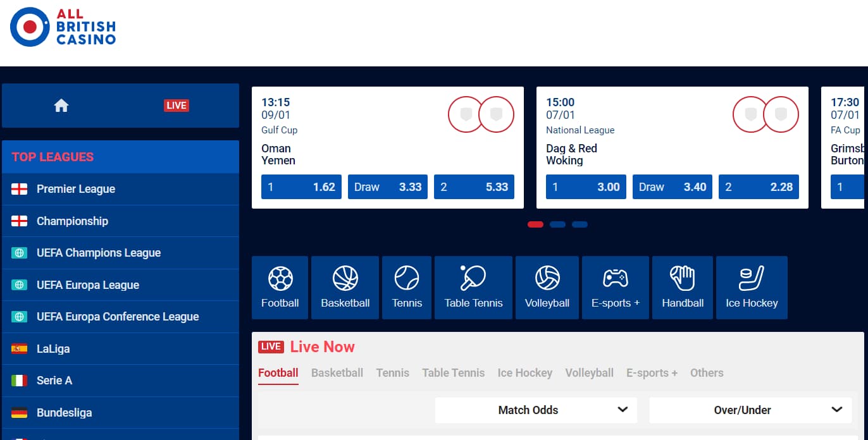Switch to the Ice Hockey live tab
Image resolution: width=868 pixels, height=440 pixels.
point(524,373)
